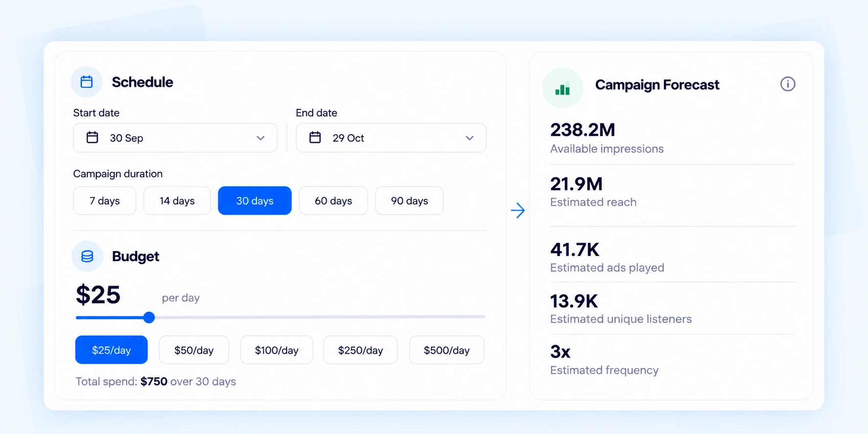Choose the $250/day budget preset
The height and width of the screenshot is (434, 868).
[x=361, y=350]
